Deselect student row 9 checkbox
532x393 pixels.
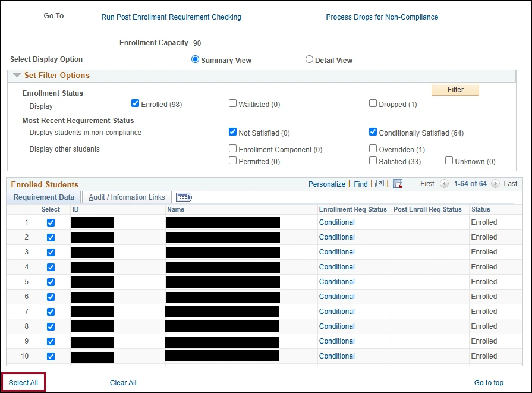pos(51,341)
